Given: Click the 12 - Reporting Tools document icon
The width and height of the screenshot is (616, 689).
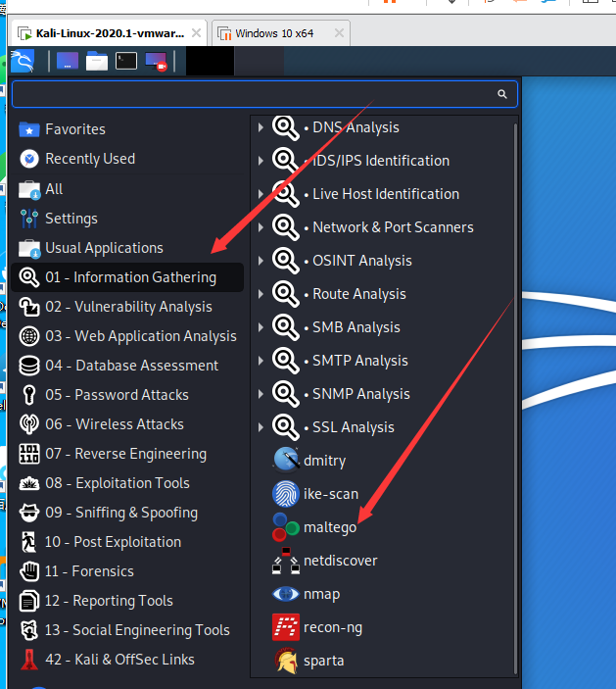Looking at the screenshot, I should (x=29, y=601).
